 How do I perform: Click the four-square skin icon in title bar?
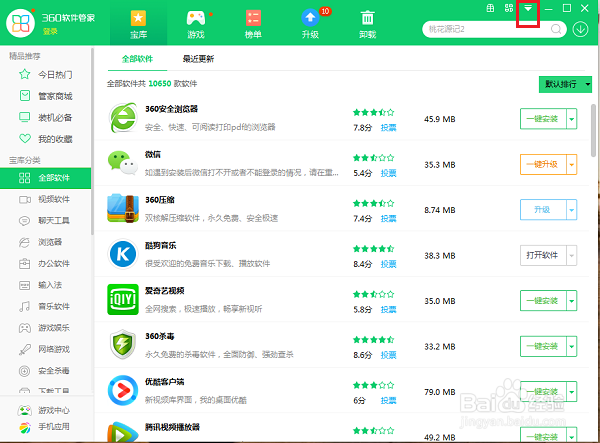point(509,8)
